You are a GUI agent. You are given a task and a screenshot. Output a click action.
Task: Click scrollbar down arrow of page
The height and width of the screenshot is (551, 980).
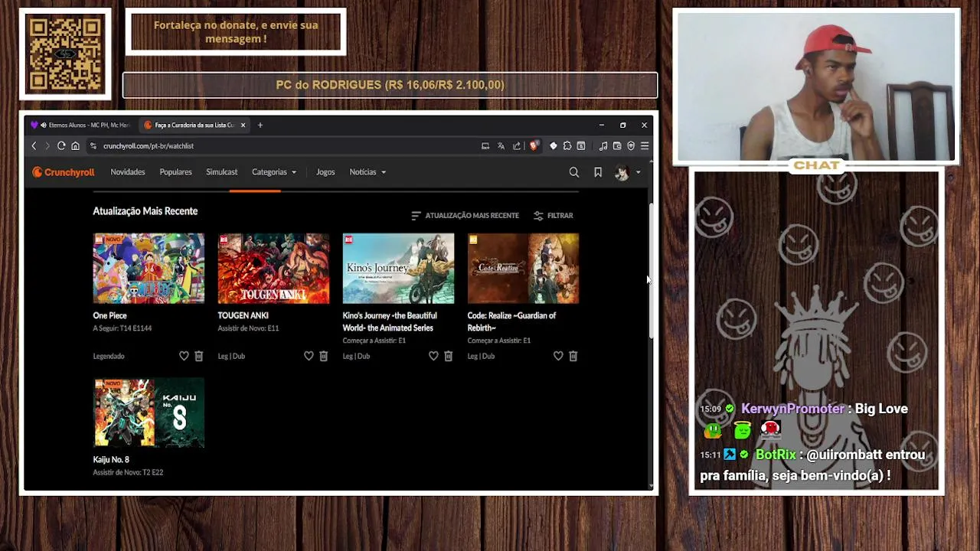coord(652,485)
